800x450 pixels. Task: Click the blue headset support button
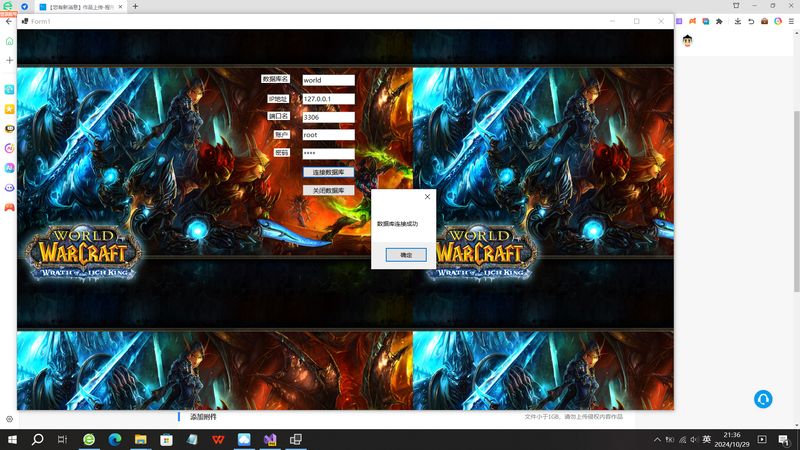tap(763, 399)
